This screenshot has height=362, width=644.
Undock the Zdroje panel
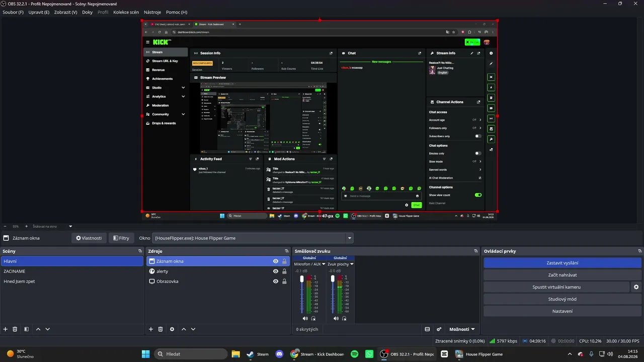tap(287, 251)
